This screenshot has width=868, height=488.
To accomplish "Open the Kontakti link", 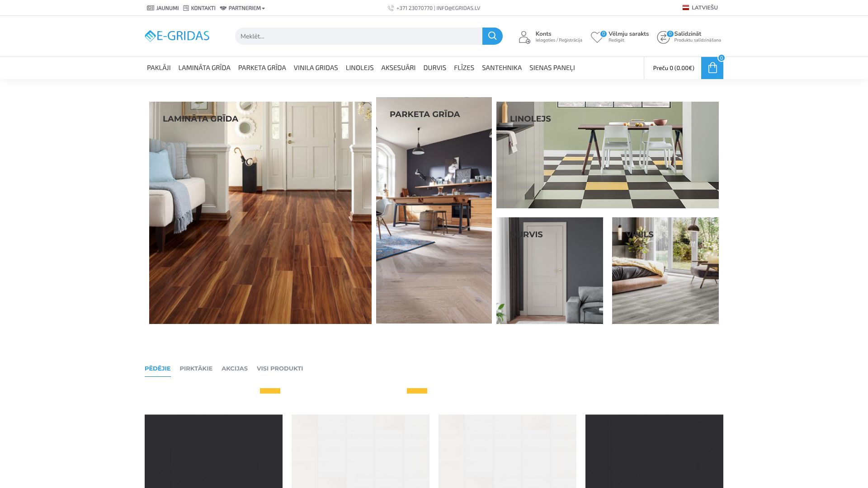I will pyautogui.click(x=203, y=8).
